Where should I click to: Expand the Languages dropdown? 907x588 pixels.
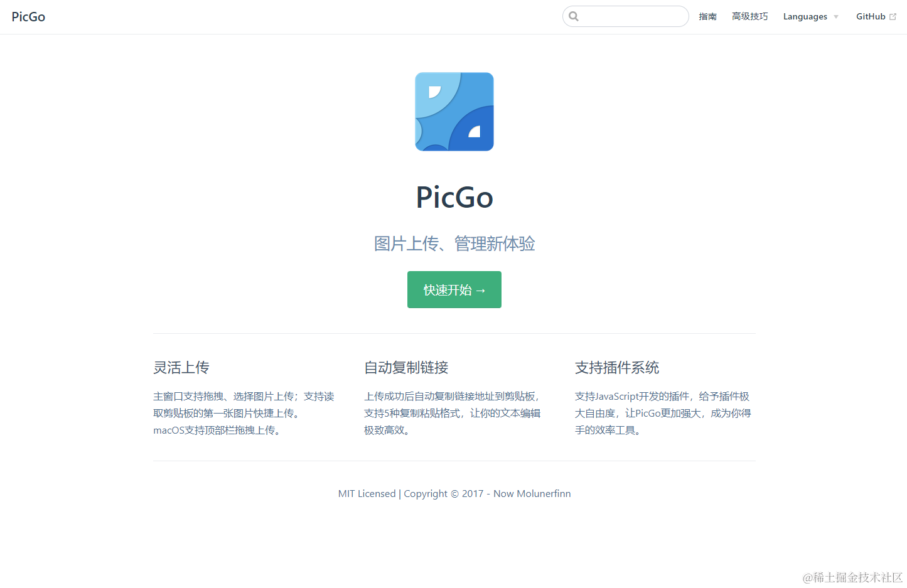point(810,16)
